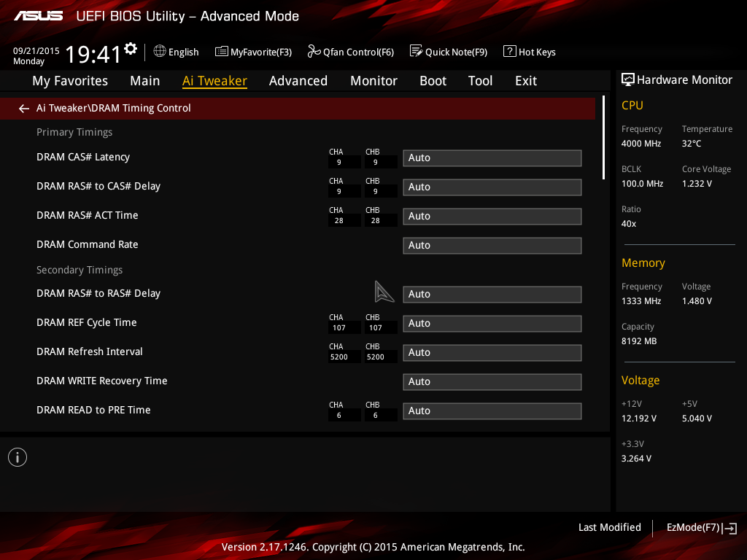Select DRAM WRITE Recovery Time Auto field

492,382
